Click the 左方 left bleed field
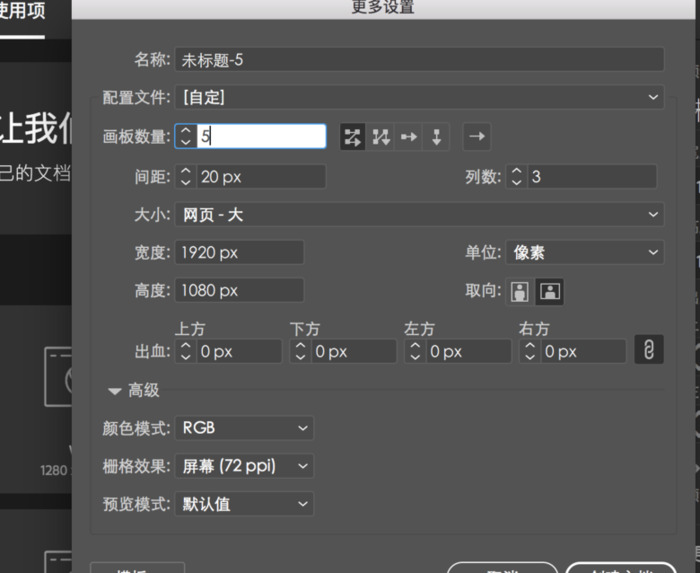Viewport: 700px width, 573px height. coord(469,351)
